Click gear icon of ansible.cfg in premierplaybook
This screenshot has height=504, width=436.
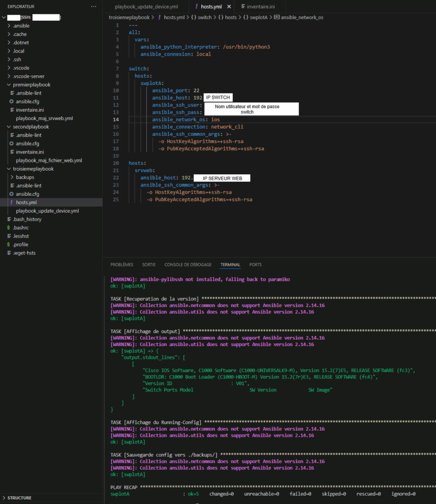[x=11, y=101]
